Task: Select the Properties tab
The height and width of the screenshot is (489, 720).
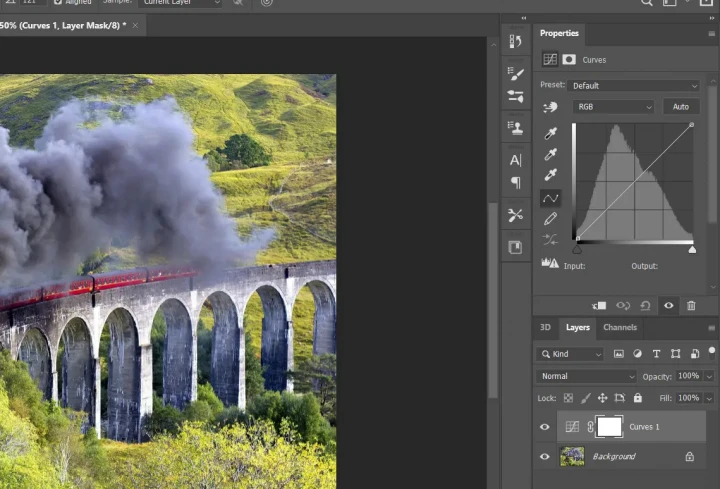Action: (559, 33)
